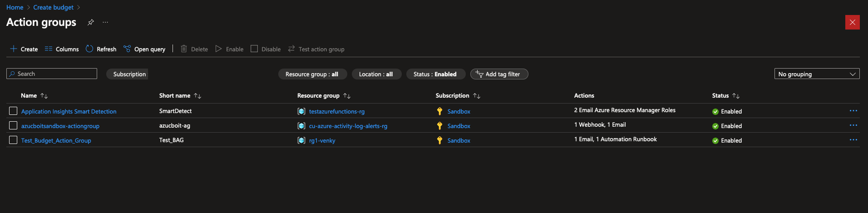Open the Subscription filter pill
The height and width of the screenshot is (213, 868).
click(127, 74)
